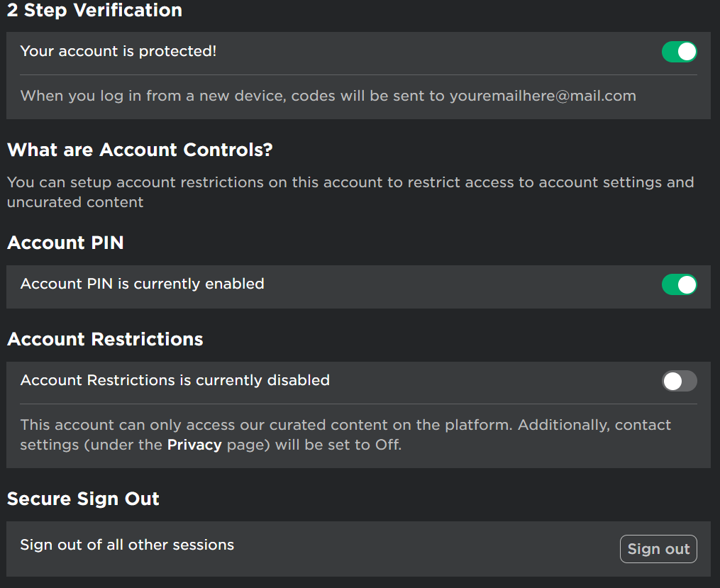720x588 pixels.
Task: Open the Privacy page link
Action: point(194,445)
